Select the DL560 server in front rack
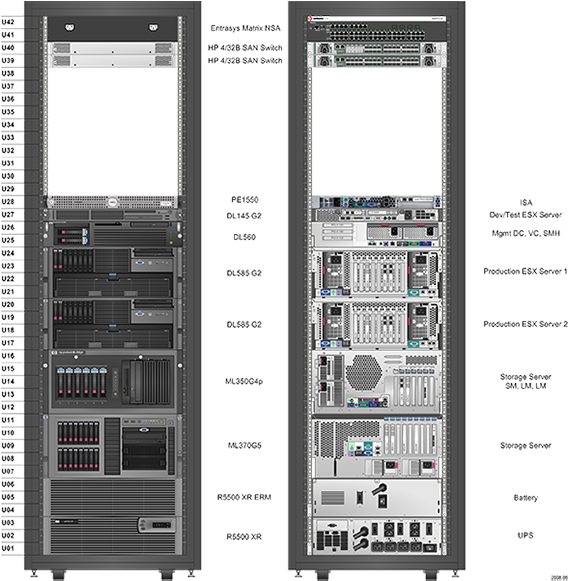Viewport: 568px width, 581px height. (x=113, y=234)
